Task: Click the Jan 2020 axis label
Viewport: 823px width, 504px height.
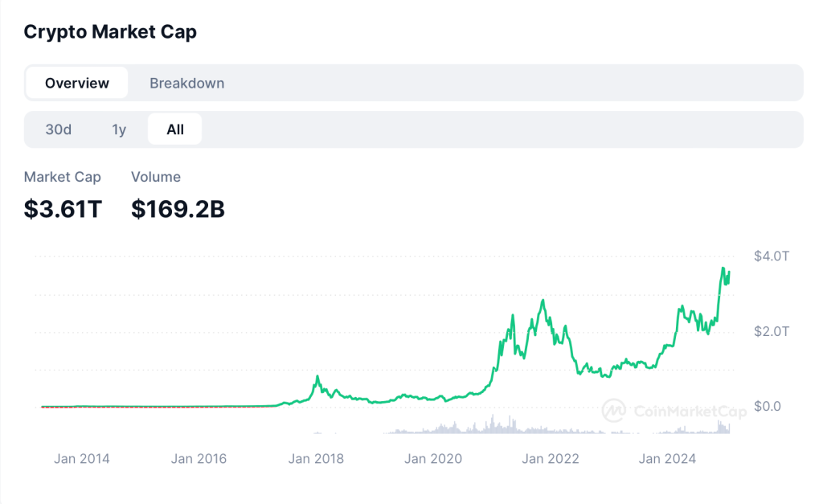Action: pos(433,459)
